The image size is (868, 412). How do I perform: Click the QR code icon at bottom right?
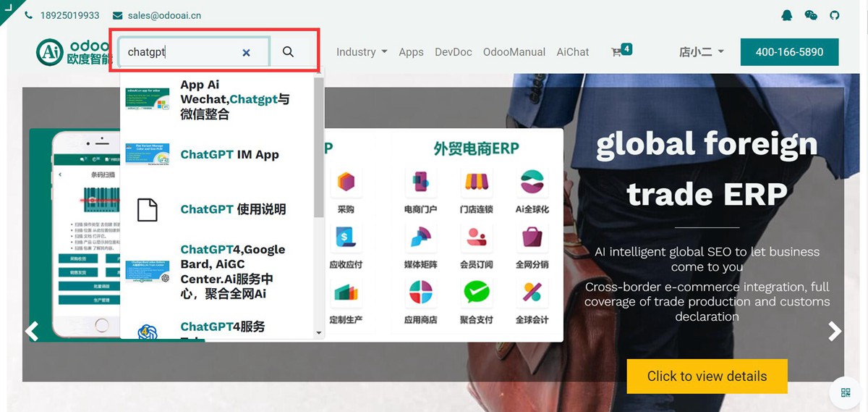click(846, 392)
